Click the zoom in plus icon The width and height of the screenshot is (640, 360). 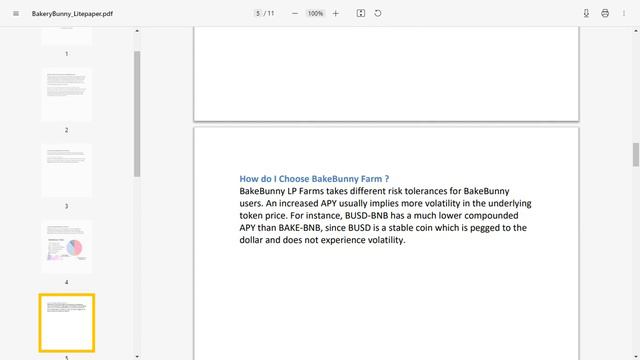click(x=336, y=13)
